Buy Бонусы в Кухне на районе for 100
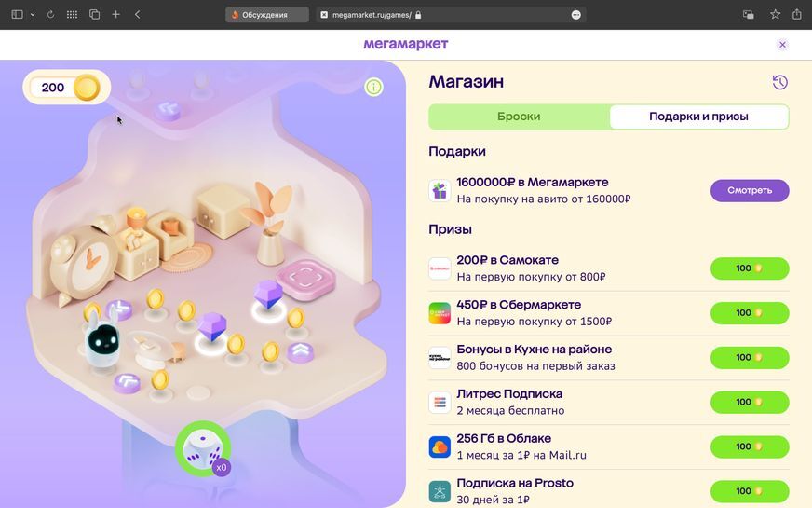The height and width of the screenshot is (508, 812). [750, 358]
